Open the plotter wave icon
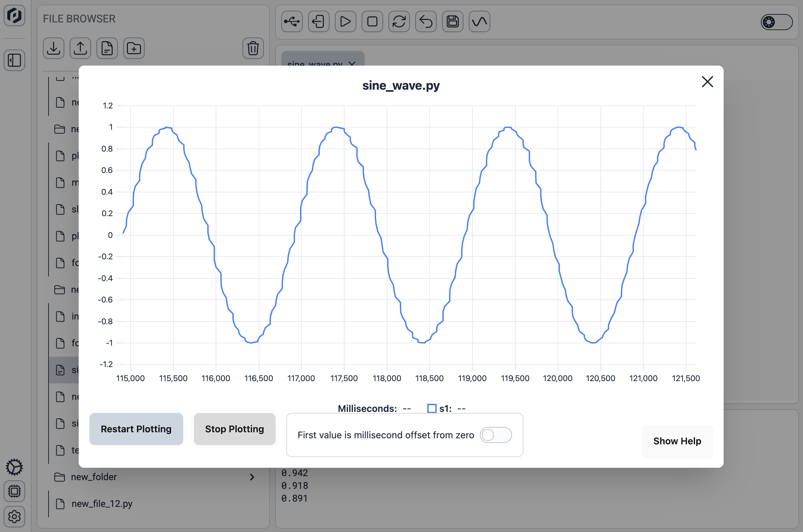Viewport: 803px width, 532px height. click(479, 22)
